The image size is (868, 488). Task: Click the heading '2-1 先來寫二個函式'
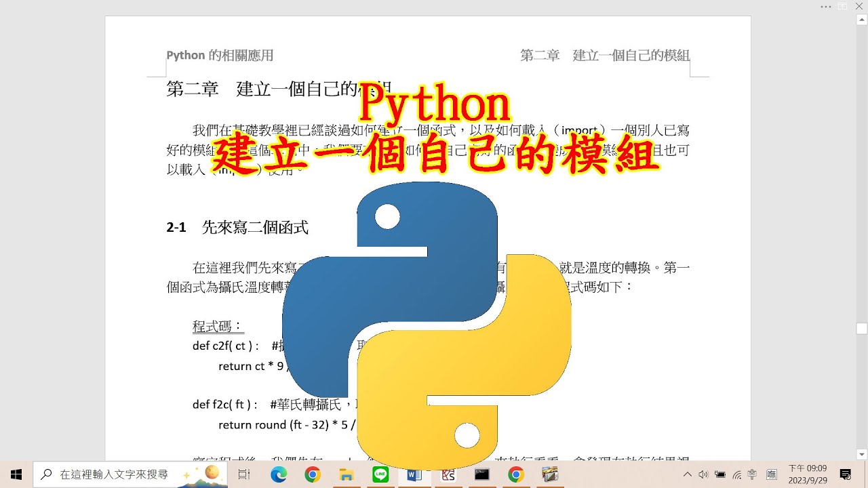[x=237, y=228]
